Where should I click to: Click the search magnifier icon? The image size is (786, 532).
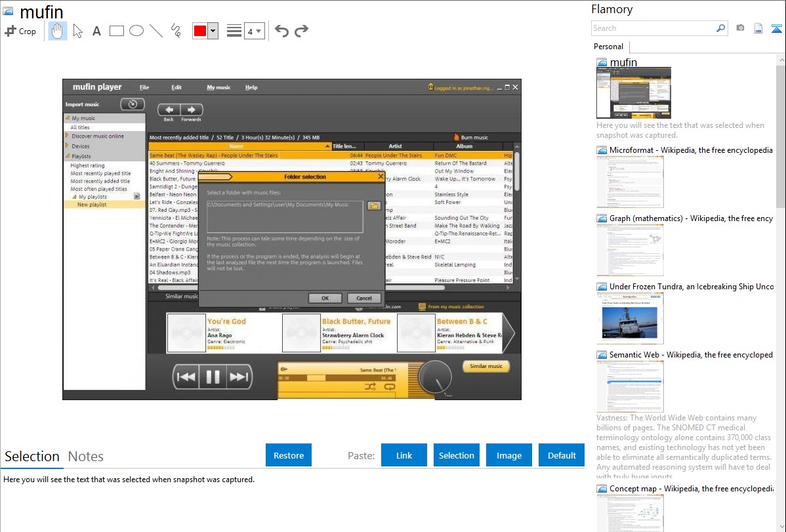pyautogui.click(x=720, y=28)
